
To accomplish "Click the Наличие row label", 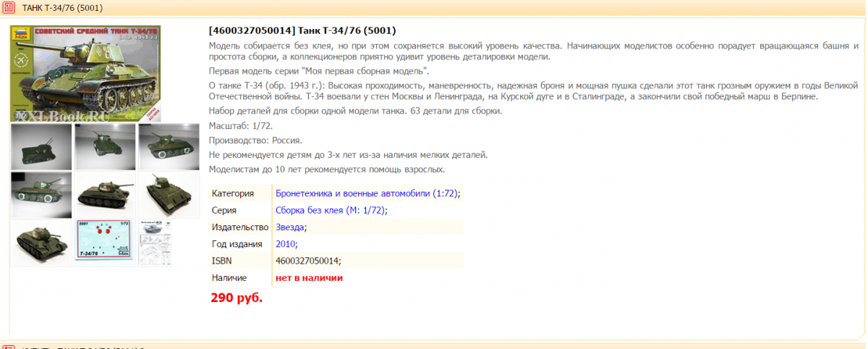I will coord(229,277).
